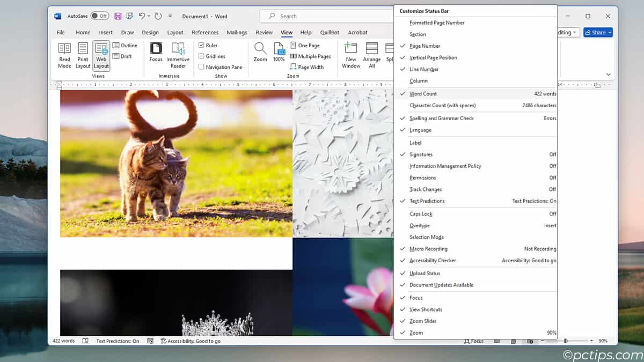Click Arrange All in the Window group
Image resolution: width=644 pixels, height=362 pixels.
(x=371, y=55)
